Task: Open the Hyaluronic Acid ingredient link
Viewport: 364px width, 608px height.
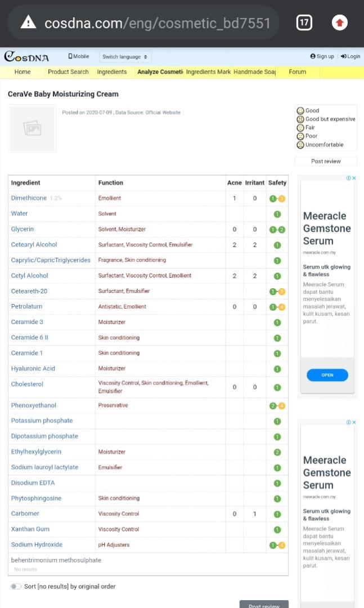Action: click(33, 369)
